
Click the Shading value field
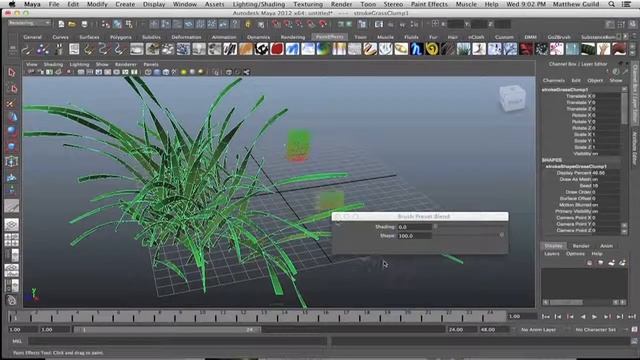(414, 227)
